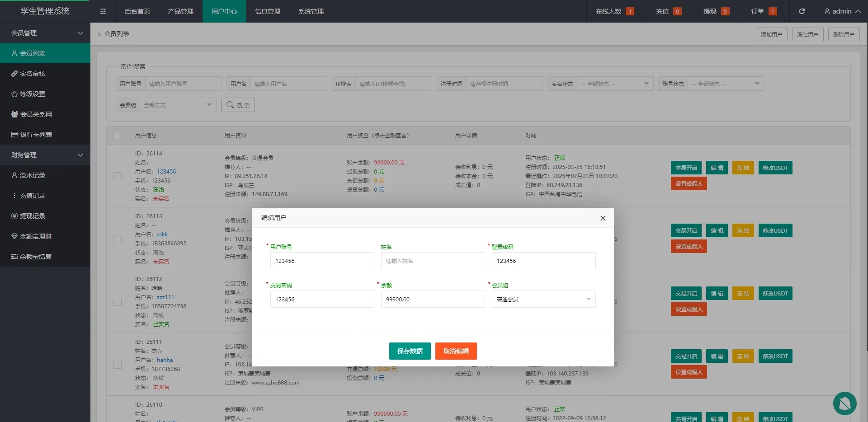Select 等级设置 in the sidebar
The width and height of the screenshot is (868, 422).
click(32, 94)
